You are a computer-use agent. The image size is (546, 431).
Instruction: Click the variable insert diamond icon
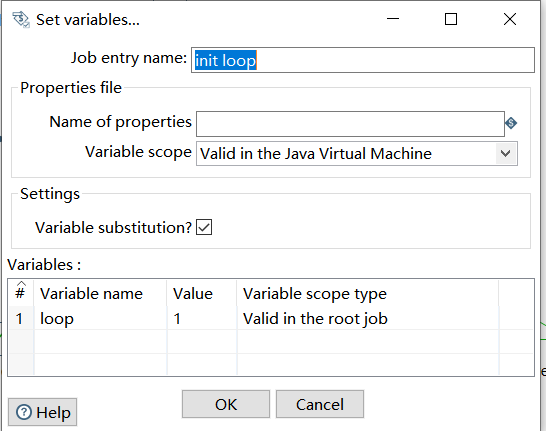(511, 123)
